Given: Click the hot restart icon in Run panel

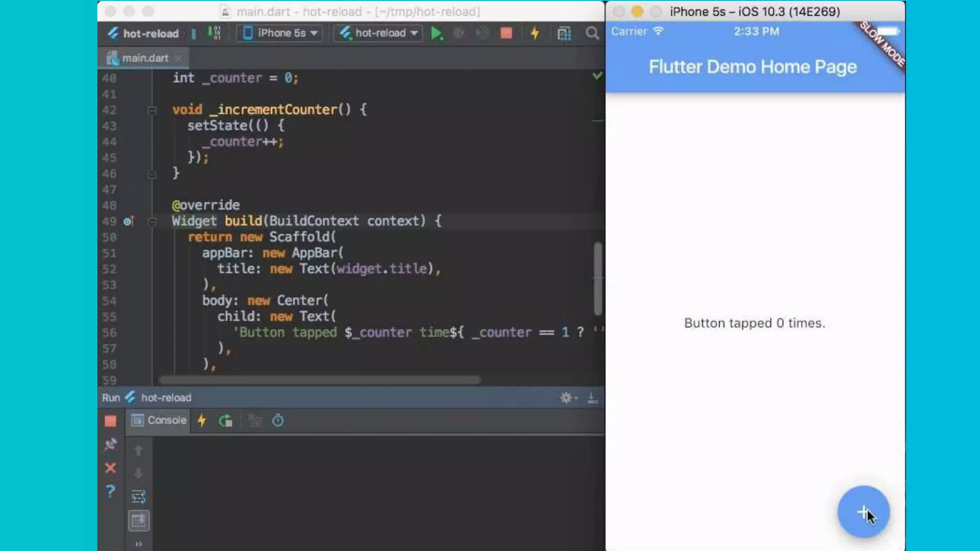Looking at the screenshot, I should tap(225, 421).
